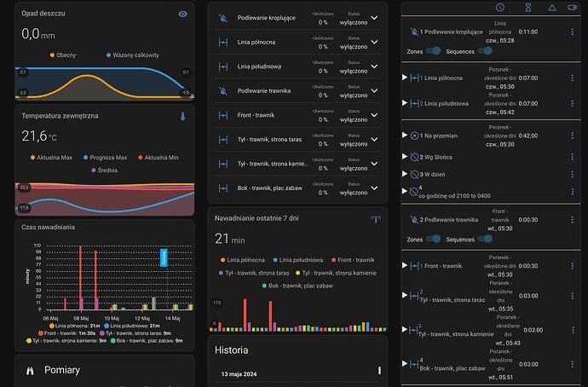
Task: Click the valve icon beside Linia północna zone
Action: pos(223,43)
